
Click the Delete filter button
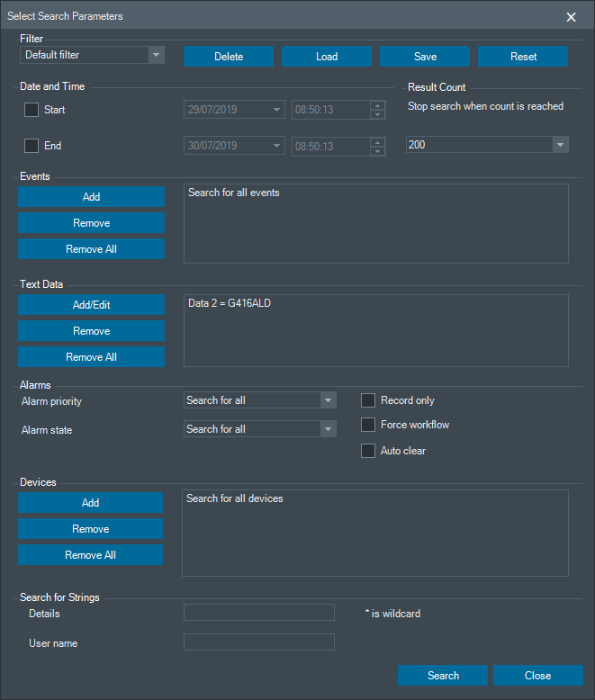pyautogui.click(x=229, y=57)
